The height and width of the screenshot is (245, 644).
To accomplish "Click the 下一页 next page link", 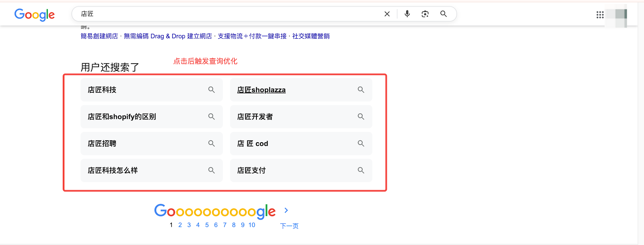I will click(289, 226).
